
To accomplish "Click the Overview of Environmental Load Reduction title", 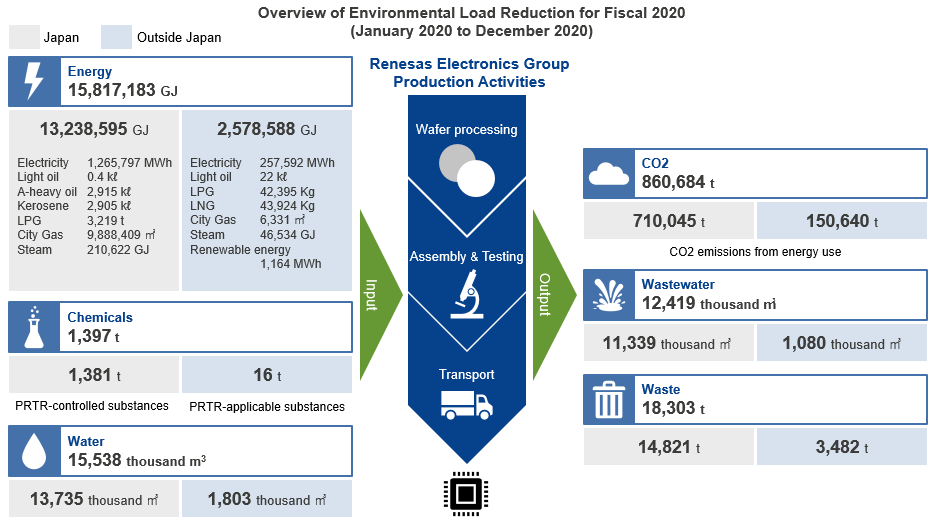I will [x=472, y=13].
